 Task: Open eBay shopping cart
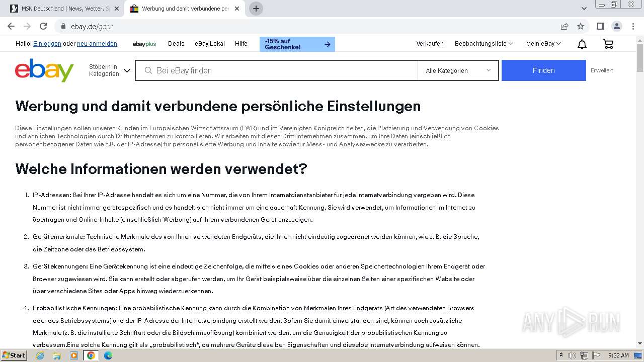pos(608,44)
